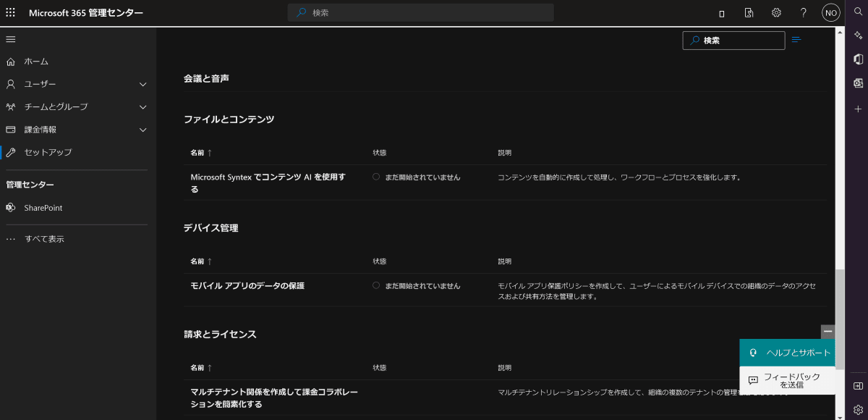Expand the 課金情報 chevron

tap(143, 130)
